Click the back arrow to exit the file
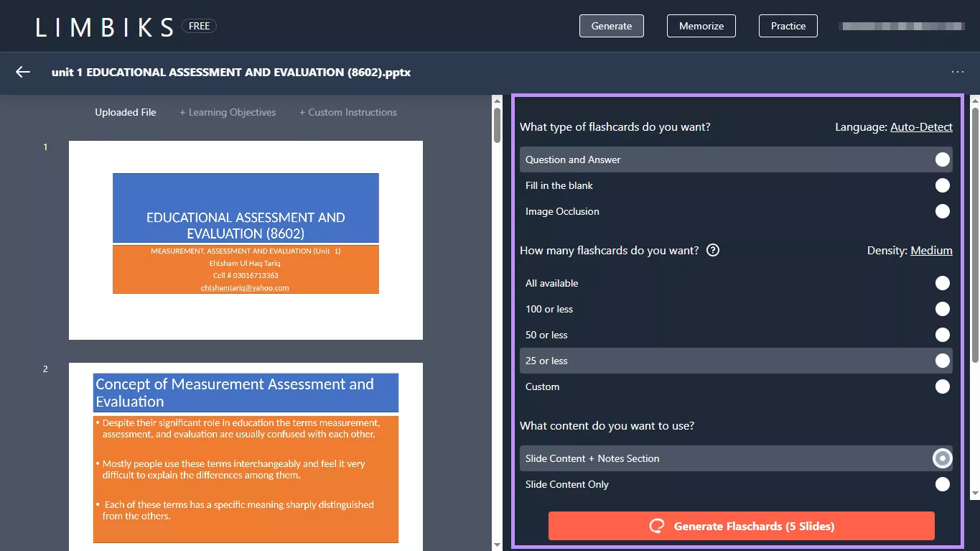Viewport: 980px width, 551px height. click(x=22, y=72)
